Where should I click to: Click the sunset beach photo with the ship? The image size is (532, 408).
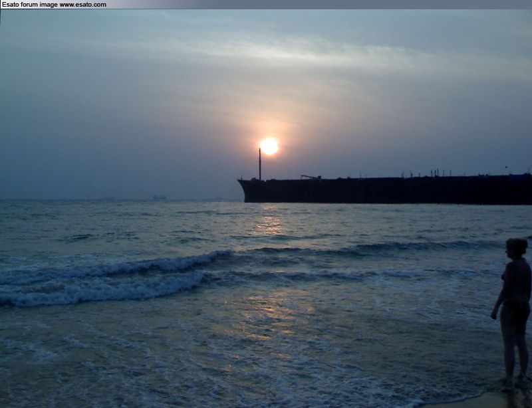pyautogui.click(x=266, y=209)
